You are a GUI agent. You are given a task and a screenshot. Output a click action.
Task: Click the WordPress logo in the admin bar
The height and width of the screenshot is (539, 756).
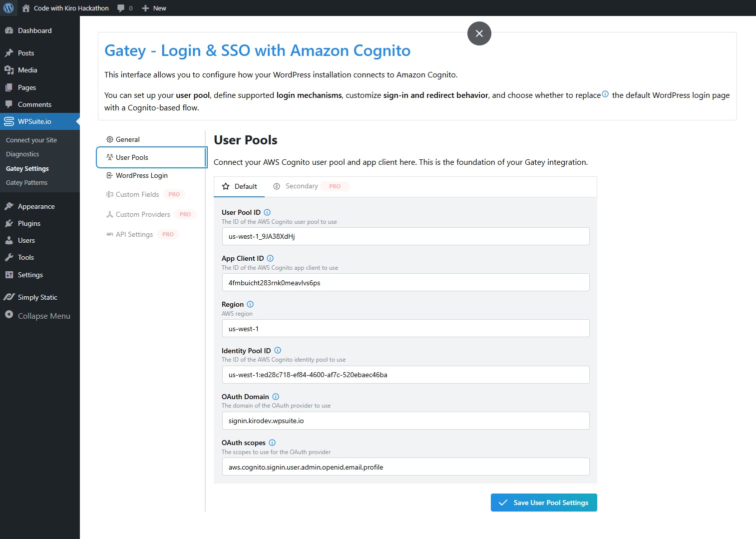(x=8, y=8)
